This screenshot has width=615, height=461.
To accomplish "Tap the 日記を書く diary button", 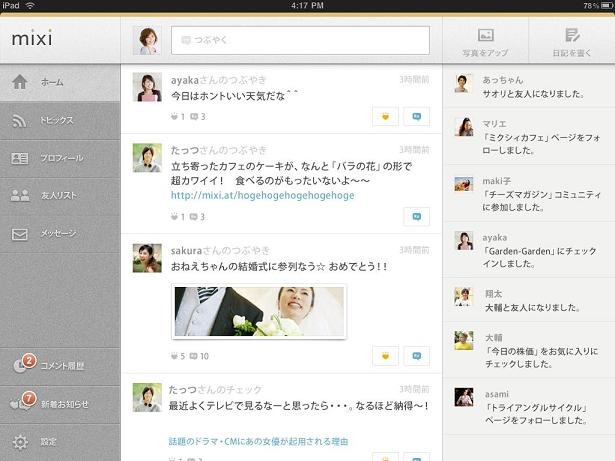I will (572, 41).
